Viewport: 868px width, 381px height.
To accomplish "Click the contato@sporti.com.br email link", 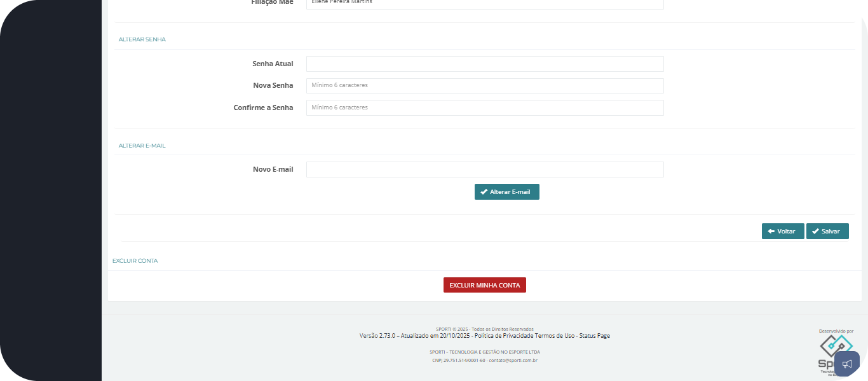I will pyautogui.click(x=513, y=361).
